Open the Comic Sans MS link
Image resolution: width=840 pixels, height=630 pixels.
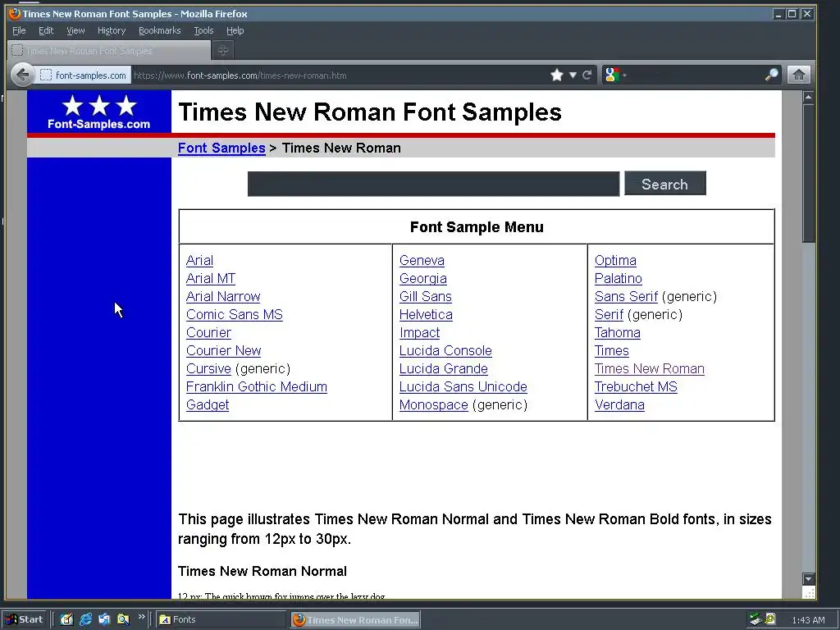(x=235, y=314)
